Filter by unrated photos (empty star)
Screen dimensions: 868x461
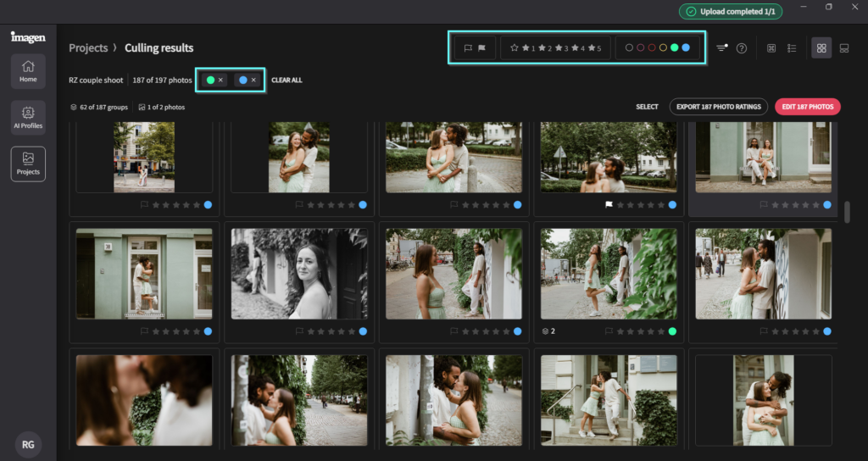click(x=515, y=48)
